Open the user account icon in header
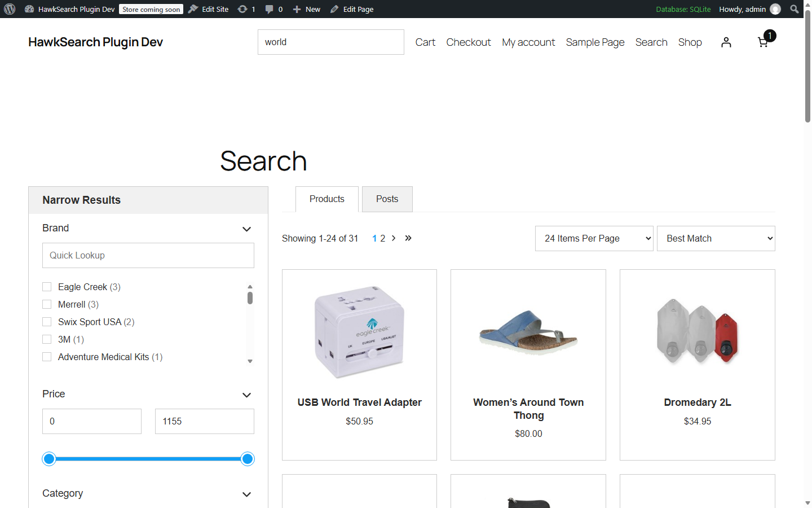Screen dimensions: 812x508 click(726, 42)
